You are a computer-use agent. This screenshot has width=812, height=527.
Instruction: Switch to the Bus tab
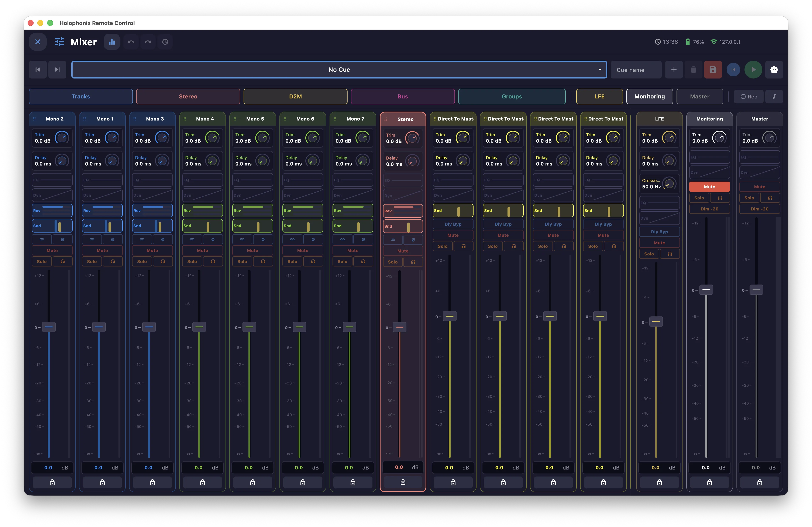pyautogui.click(x=403, y=97)
